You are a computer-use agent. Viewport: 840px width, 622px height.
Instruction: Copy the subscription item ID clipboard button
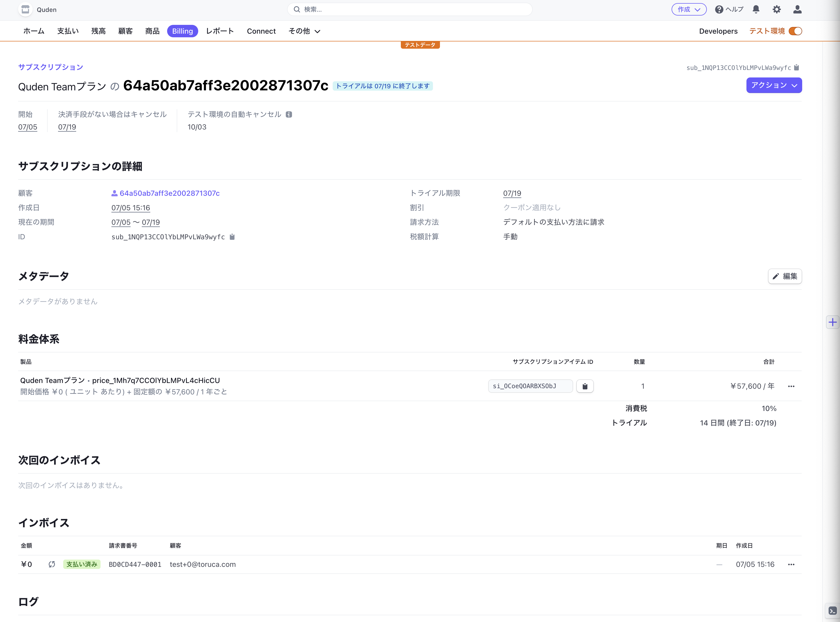[x=585, y=386]
